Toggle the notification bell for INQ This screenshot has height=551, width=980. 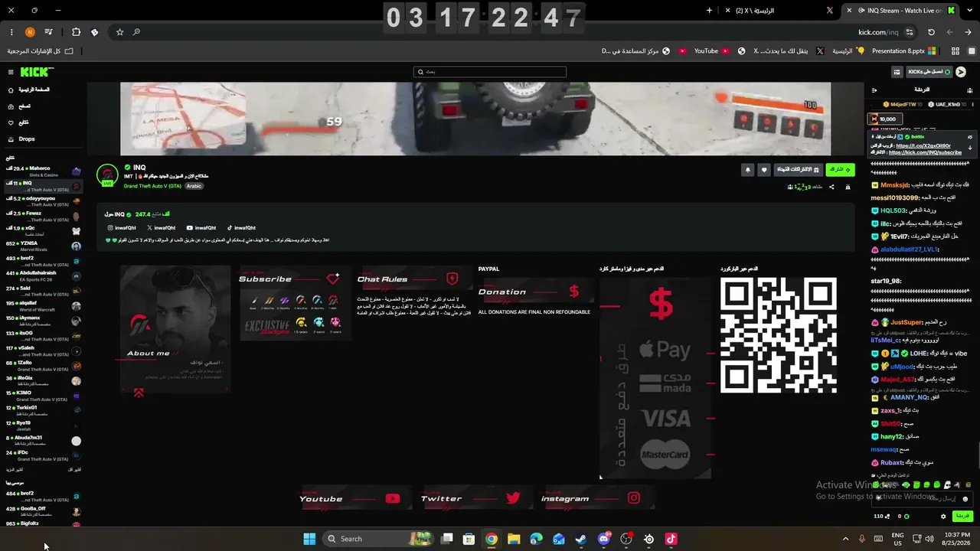click(747, 170)
